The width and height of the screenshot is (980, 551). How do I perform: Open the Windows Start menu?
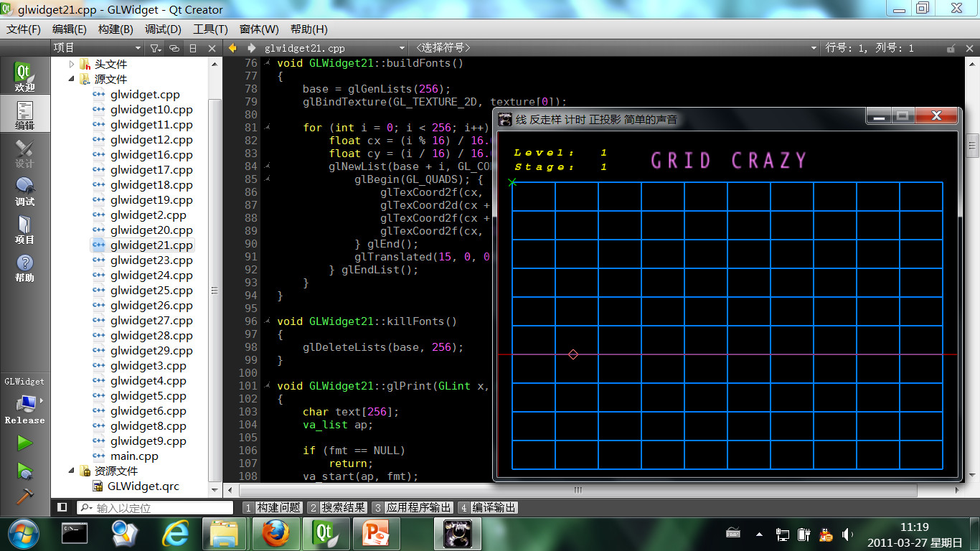point(22,533)
